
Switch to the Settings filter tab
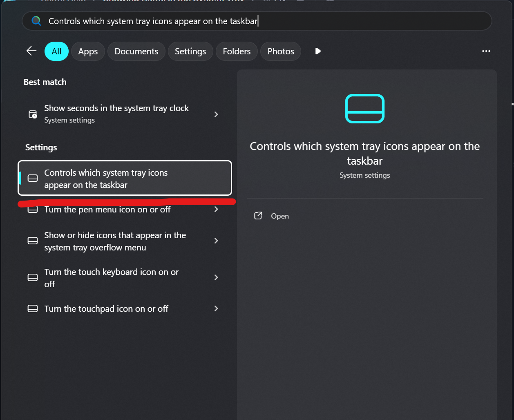tap(190, 51)
